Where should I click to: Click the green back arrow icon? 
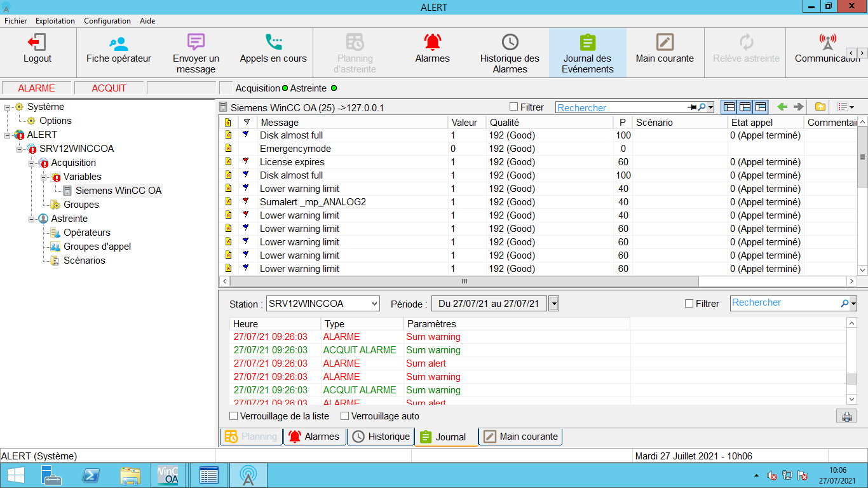click(x=782, y=107)
